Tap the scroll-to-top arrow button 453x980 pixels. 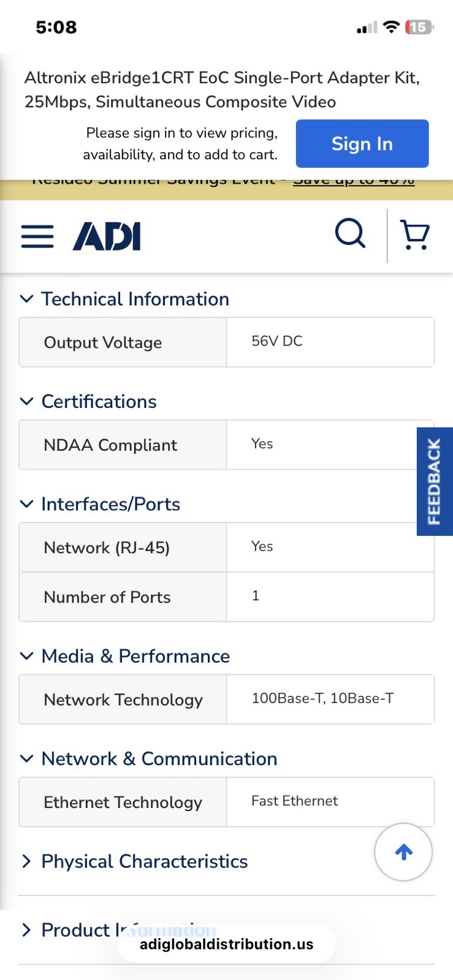coord(403,852)
